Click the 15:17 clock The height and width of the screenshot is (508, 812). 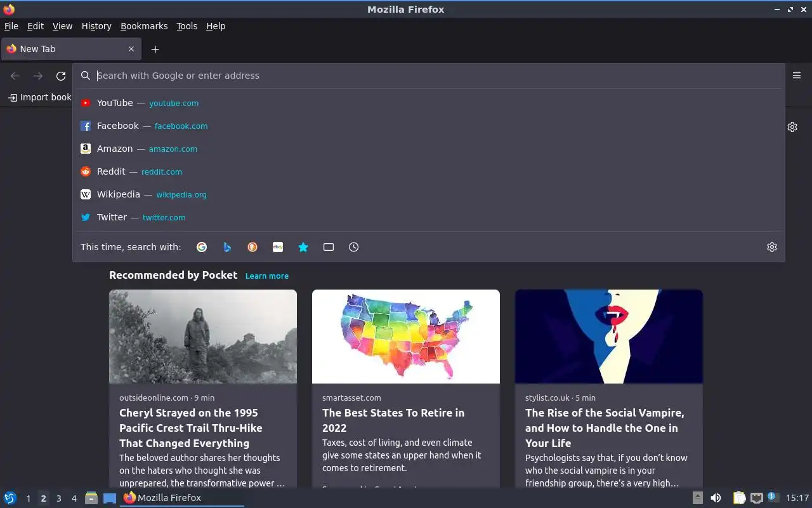click(797, 498)
